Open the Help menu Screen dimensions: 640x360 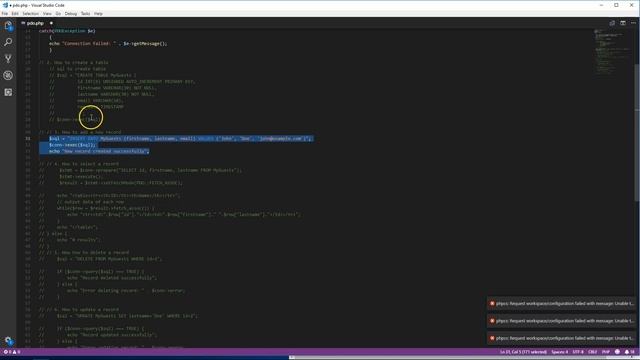[98, 14]
